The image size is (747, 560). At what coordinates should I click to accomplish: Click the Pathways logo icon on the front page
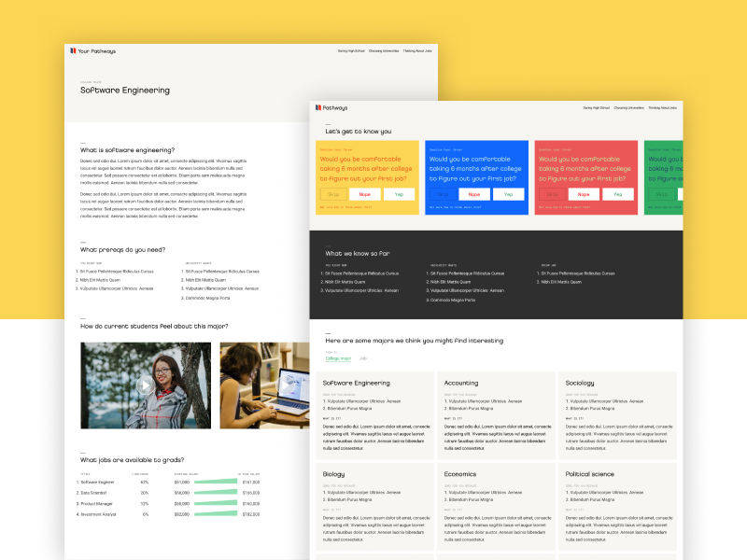318,107
